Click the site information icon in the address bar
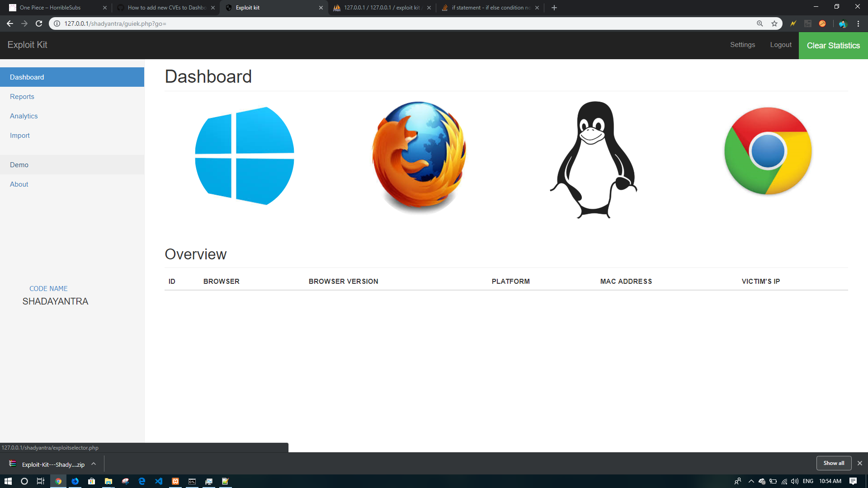The height and width of the screenshot is (488, 868). tap(57, 23)
